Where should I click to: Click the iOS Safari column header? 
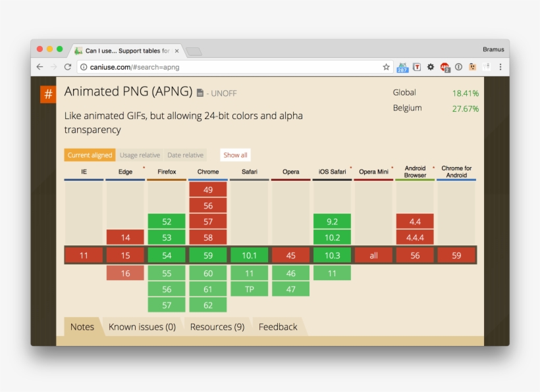point(333,172)
